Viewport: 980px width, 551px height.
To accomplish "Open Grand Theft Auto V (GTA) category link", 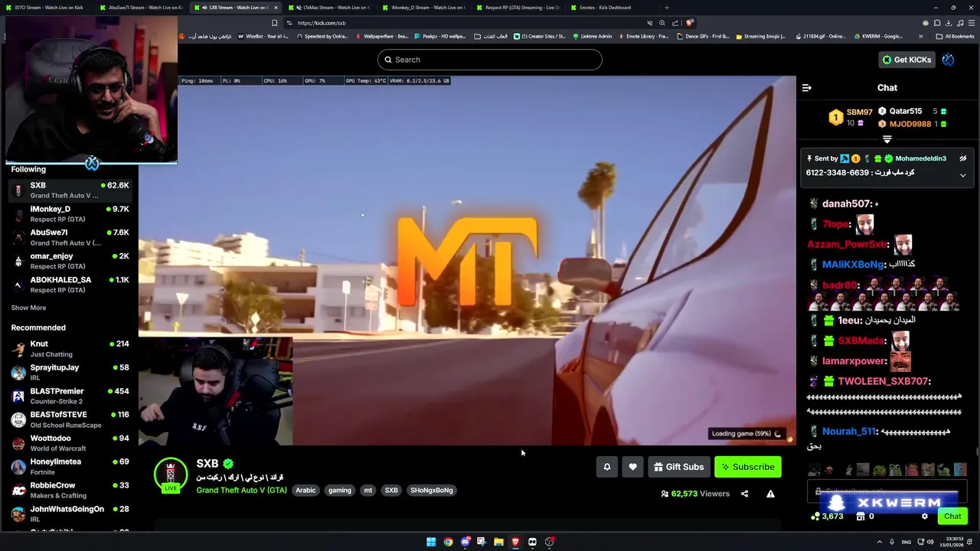I will click(x=241, y=490).
